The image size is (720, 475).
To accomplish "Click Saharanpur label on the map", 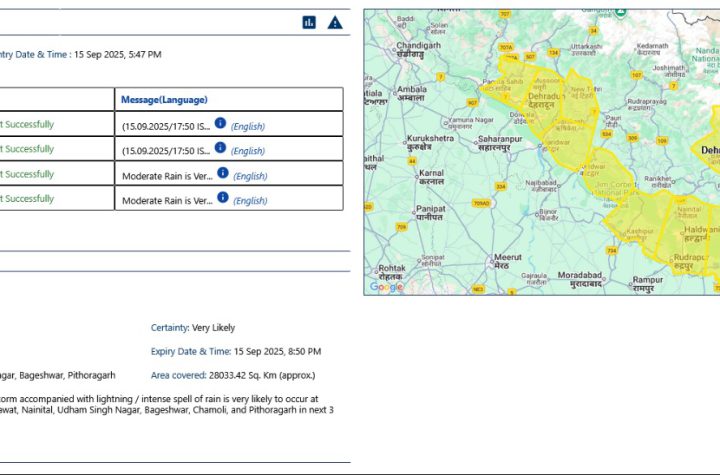I will pyautogui.click(x=500, y=143).
